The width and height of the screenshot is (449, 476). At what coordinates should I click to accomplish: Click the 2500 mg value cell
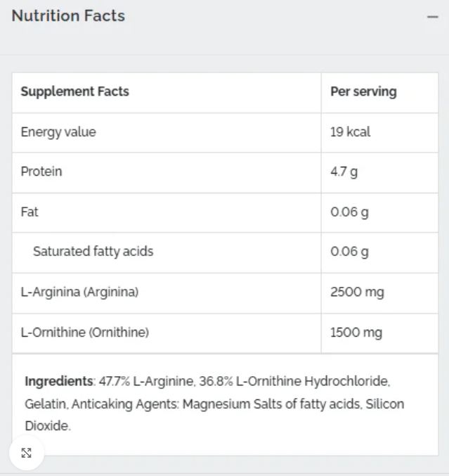click(x=379, y=293)
